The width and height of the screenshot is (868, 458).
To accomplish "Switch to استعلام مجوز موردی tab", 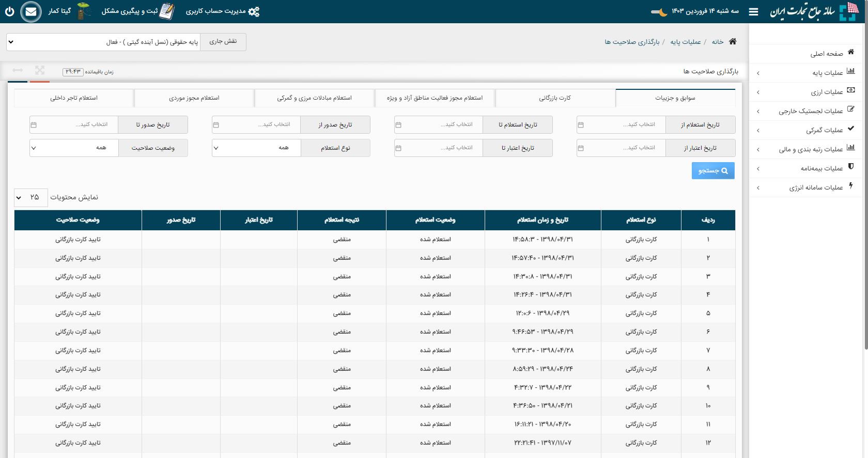I will tap(194, 98).
